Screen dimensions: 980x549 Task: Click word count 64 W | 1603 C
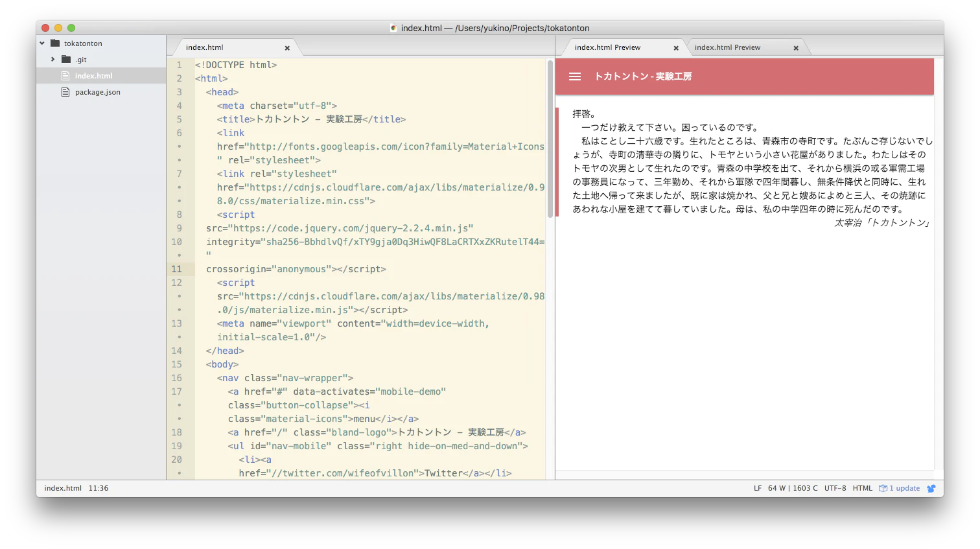click(x=793, y=488)
